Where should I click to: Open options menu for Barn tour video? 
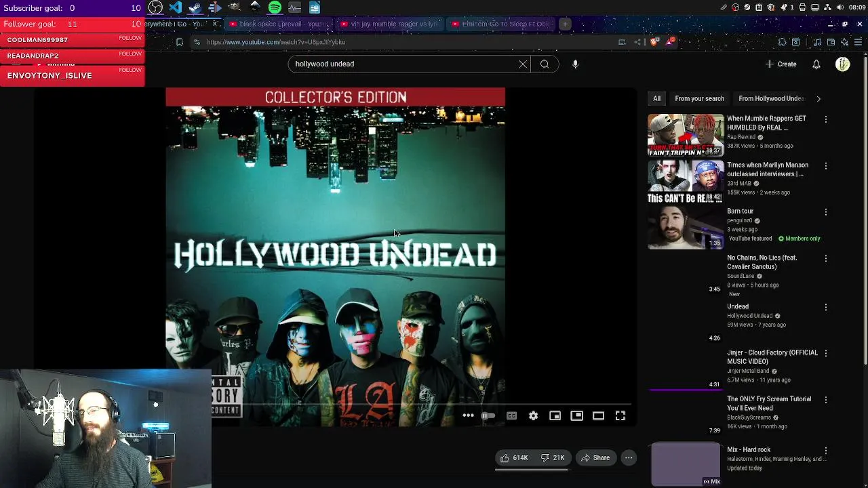click(825, 212)
